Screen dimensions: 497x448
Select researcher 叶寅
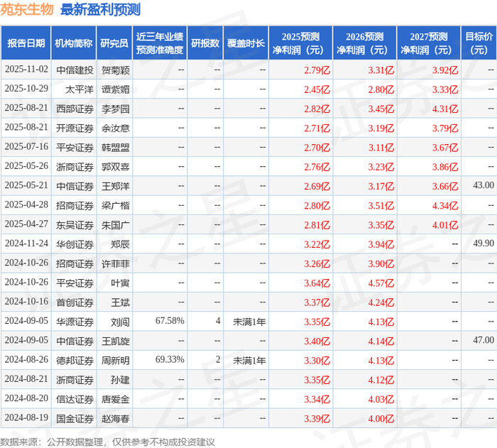[120, 283]
